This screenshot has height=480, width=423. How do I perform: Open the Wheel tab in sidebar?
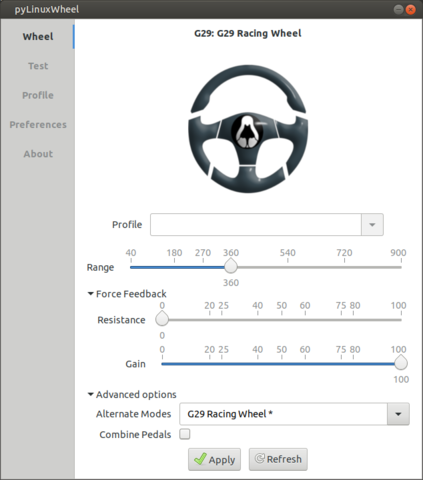pos(38,37)
